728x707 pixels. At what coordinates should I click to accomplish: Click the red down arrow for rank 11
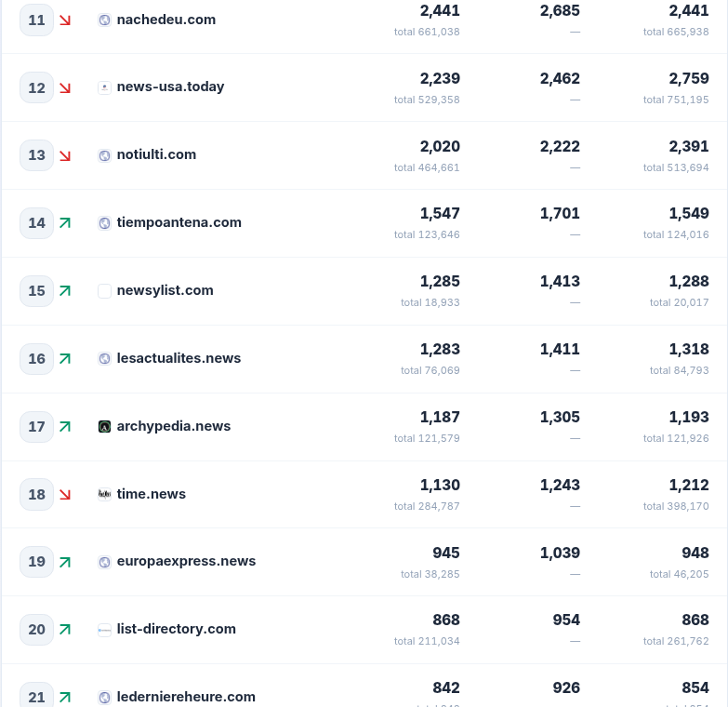click(65, 20)
